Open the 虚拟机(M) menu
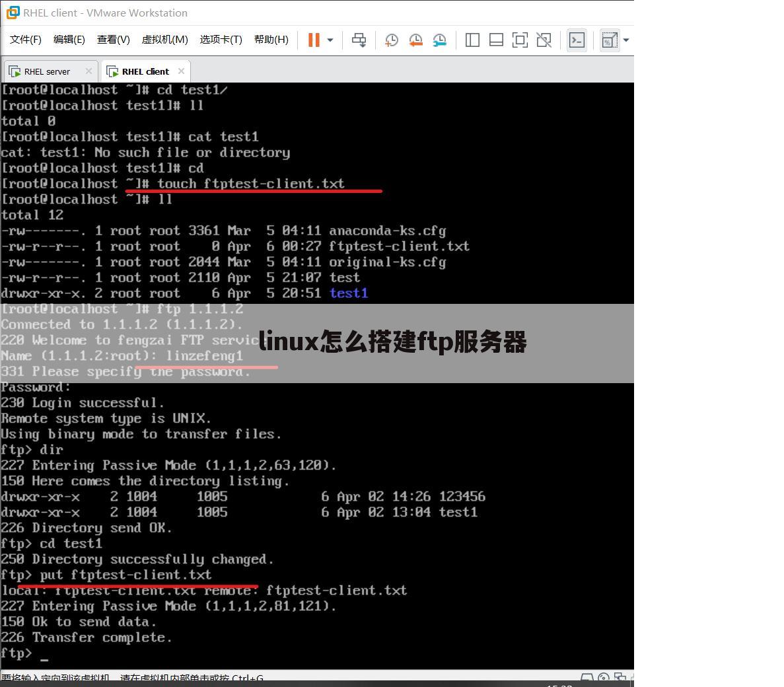 [164, 40]
